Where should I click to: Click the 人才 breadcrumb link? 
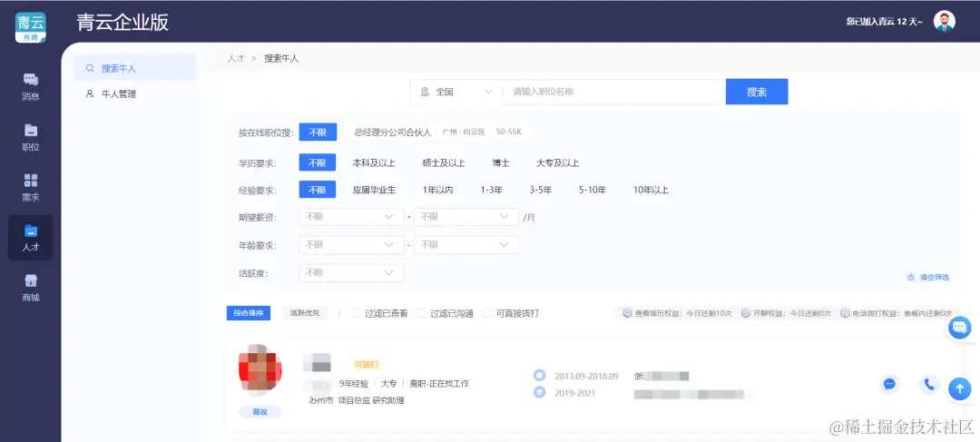[x=236, y=58]
